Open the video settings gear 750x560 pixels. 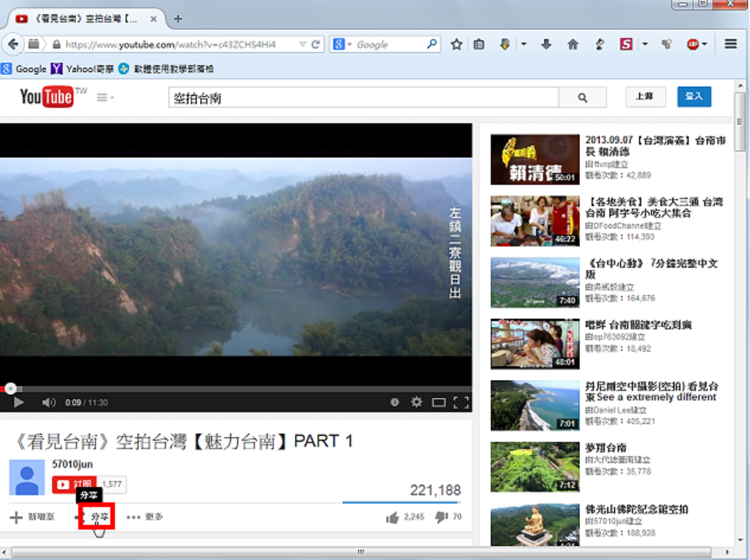click(x=416, y=402)
